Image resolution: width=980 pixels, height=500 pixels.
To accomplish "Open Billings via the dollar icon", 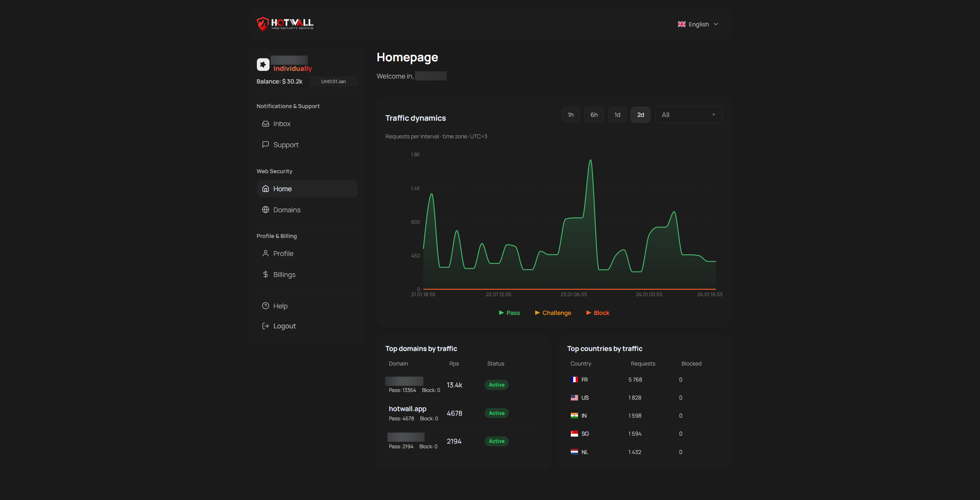I will click(x=266, y=274).
